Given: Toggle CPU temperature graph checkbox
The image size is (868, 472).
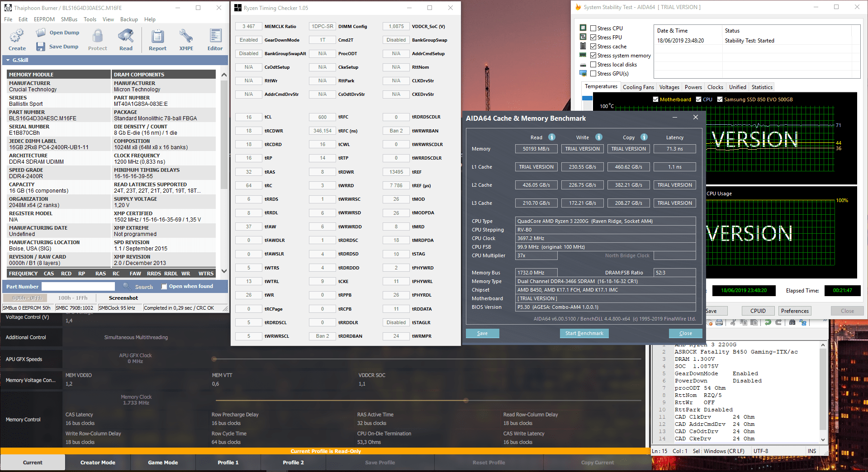Looking at the screenshot, I should [699, 99].
